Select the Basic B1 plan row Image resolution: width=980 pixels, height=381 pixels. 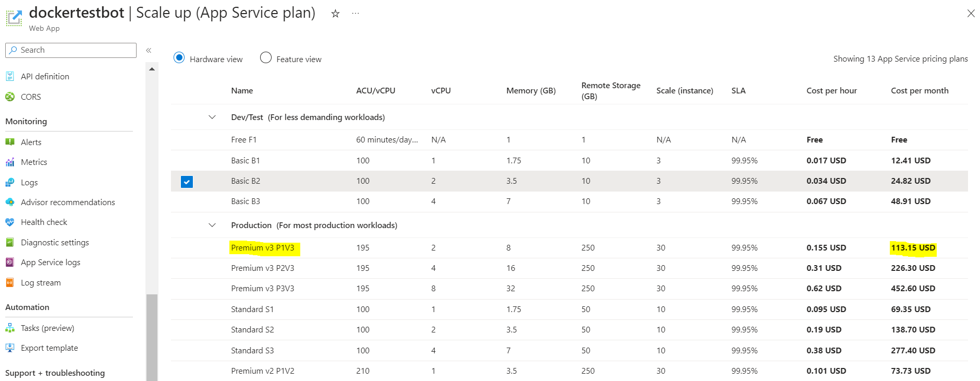pos(569,160)
